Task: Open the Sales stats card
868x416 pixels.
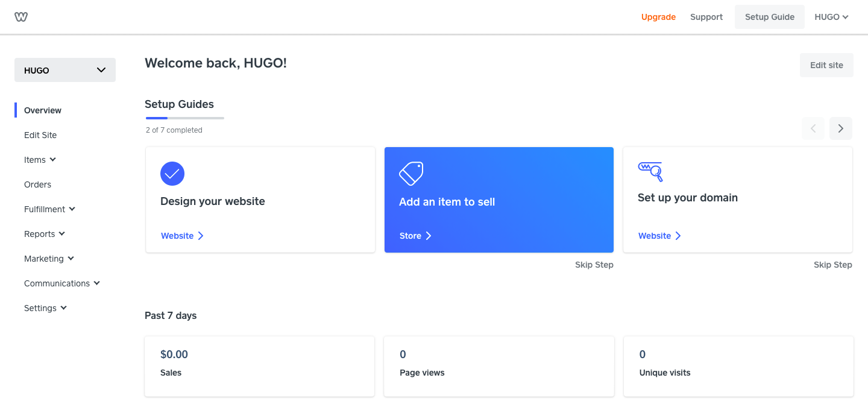Action: [x=259, y=366]
